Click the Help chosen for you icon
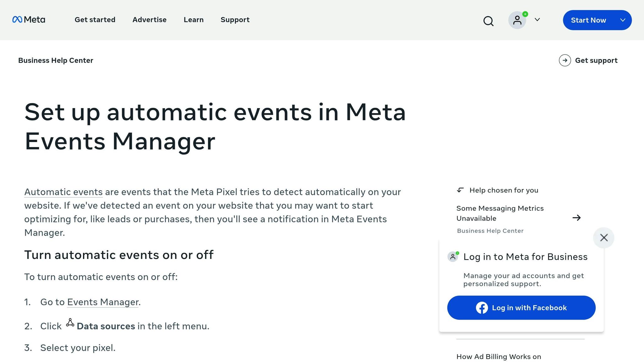644x362 pixels. (460, 190)
